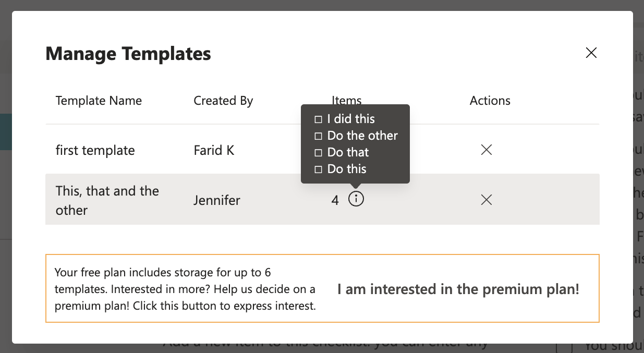
Task: Select 'This, that and the other' name
Action: [107, 200]
